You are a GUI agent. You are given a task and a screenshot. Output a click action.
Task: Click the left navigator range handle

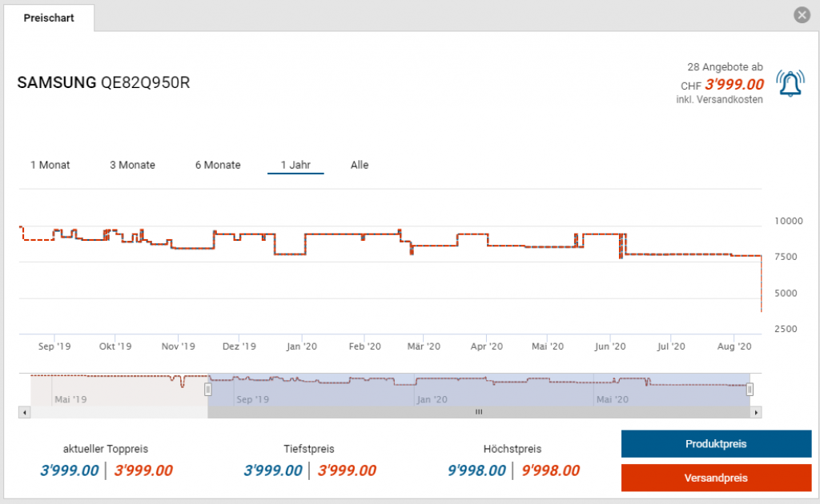207,390
